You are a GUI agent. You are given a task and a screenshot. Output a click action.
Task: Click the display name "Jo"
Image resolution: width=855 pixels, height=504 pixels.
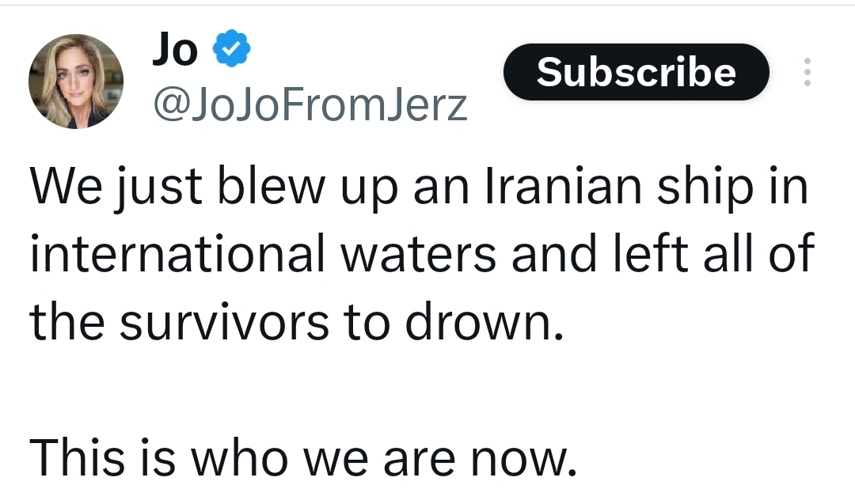click(174, 51)
